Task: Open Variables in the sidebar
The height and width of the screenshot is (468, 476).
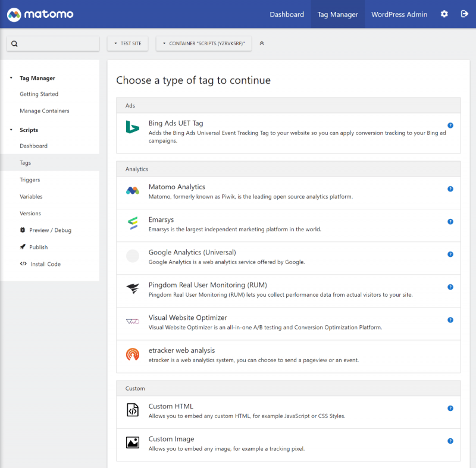Action: (x=31, y=197)
